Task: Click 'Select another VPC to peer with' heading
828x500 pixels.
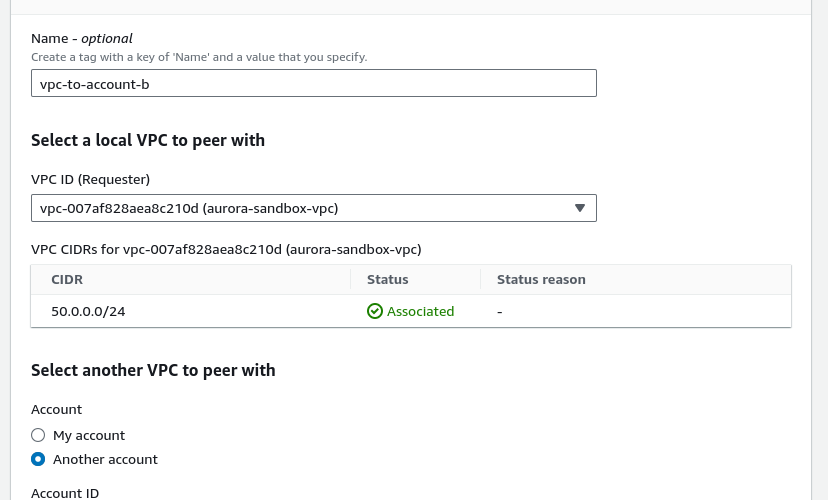Action: [x=153, y=370]
